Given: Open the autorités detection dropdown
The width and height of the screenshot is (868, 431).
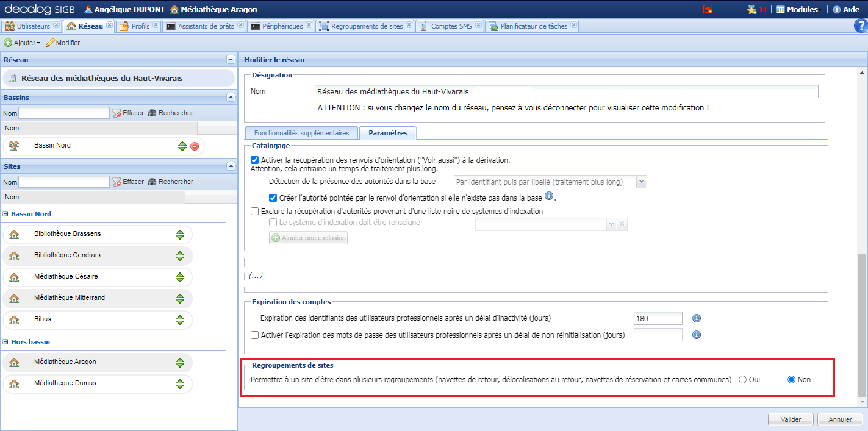Looking at the screenshot, I should (x=641, y=182).
